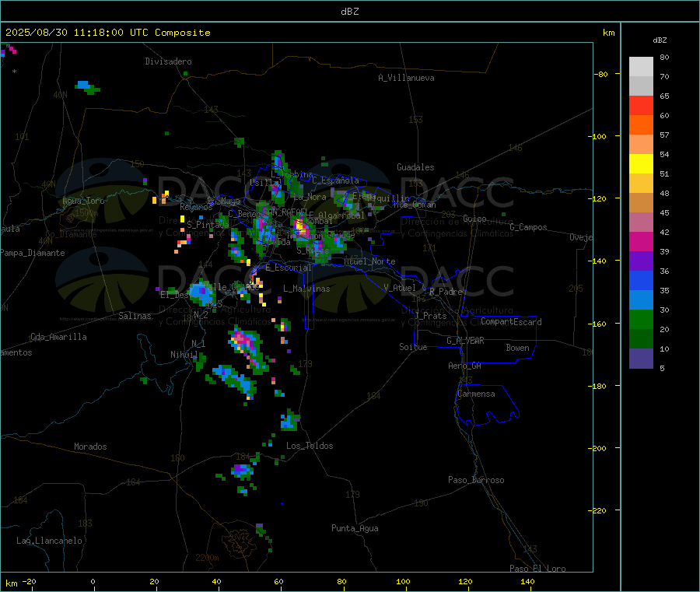Click the A_Villanueva map label
The image size is (700, 592).
[x=406, y=78]
